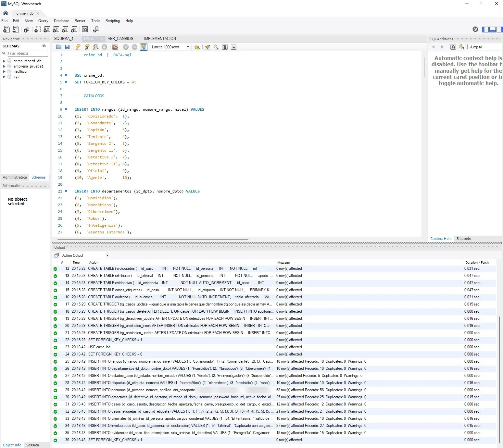Open a new SQL tab for queries
The image size is (503, 448).
pyautogui.click(x=6, y=30)
